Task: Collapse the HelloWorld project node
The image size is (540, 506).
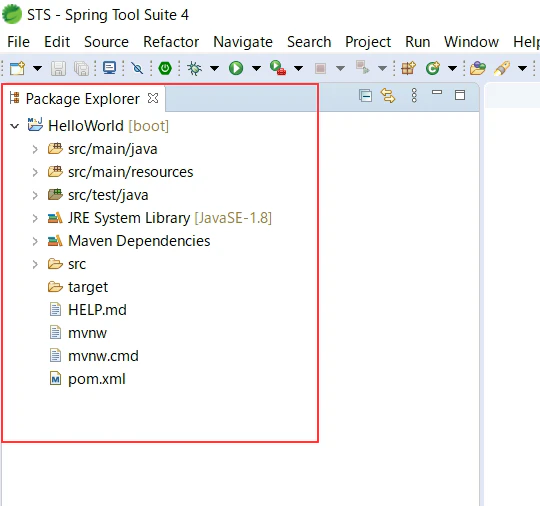Action: click(x=14, y=126)
